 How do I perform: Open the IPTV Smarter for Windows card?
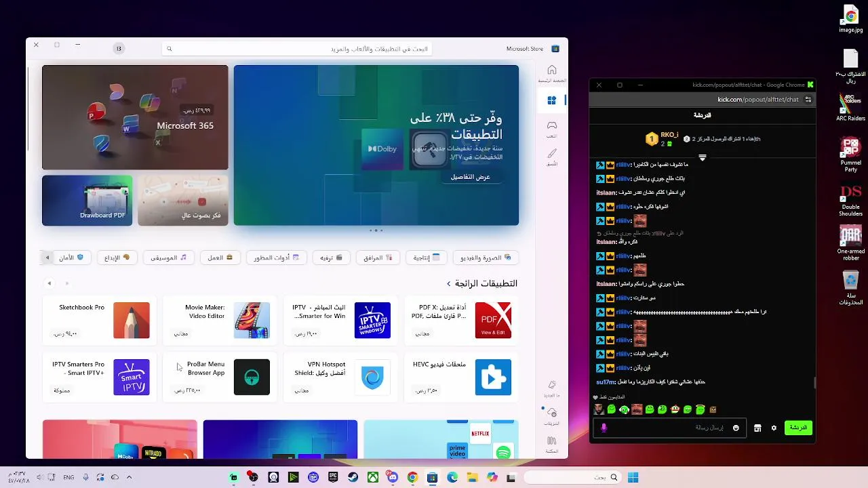point(340,320)
